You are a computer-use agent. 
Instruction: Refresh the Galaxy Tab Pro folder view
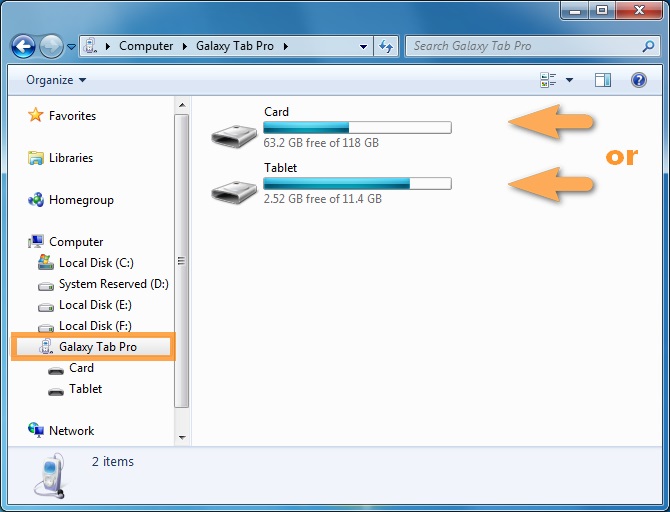pos(386,46)
